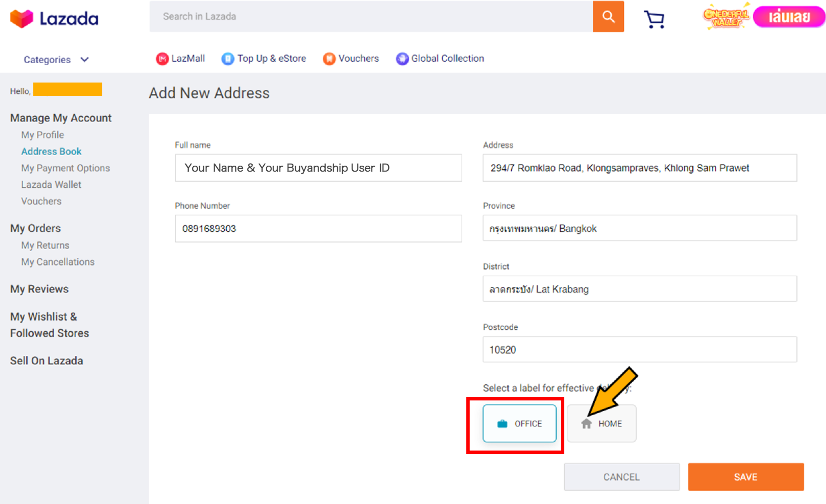The width and height of the screenshot is (826, 504).
Task: Expand the Categories menu
Action: tap(56, 59)
